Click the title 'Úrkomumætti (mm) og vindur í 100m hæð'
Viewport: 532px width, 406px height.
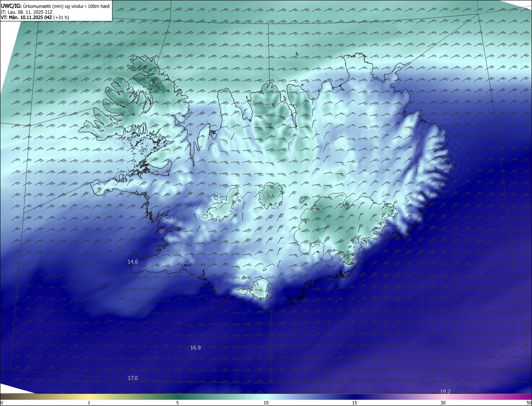(x=66, y=6)
